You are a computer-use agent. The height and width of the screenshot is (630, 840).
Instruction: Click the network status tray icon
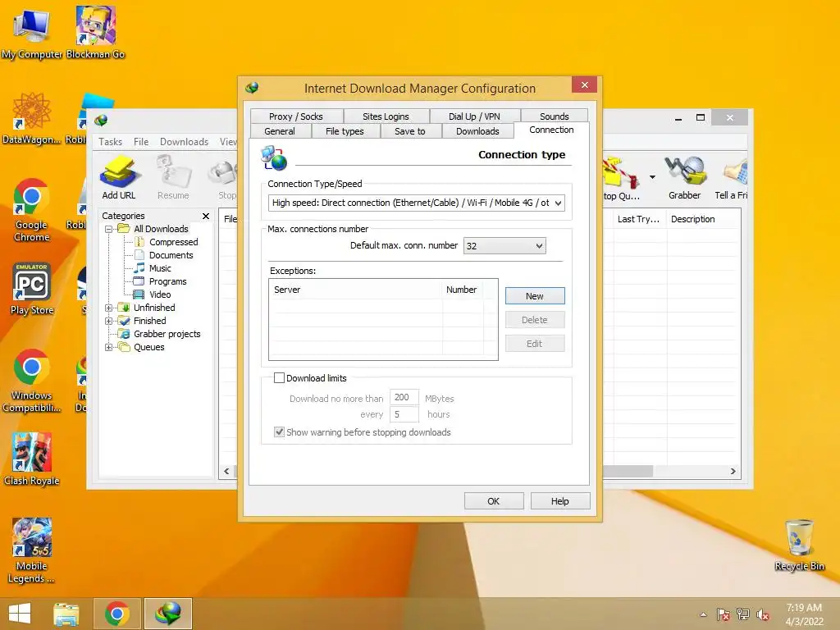pyautogui.click(x=743, y=614)
